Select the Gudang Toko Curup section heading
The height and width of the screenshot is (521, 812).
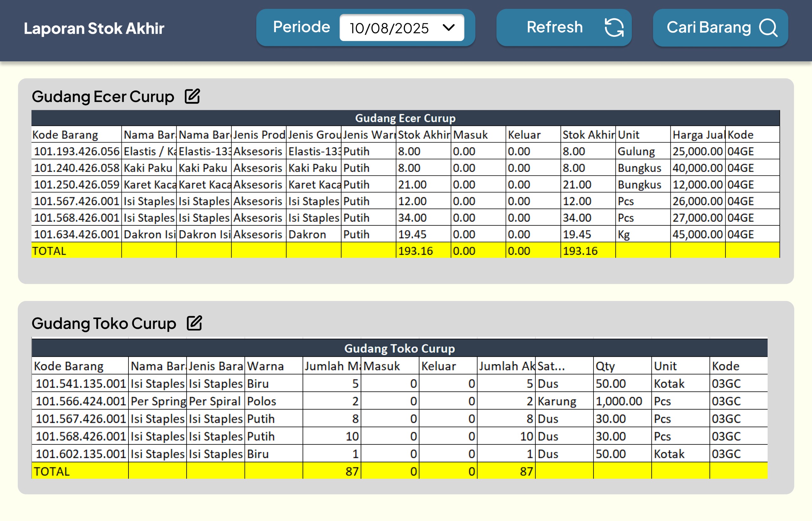point(104,324)
